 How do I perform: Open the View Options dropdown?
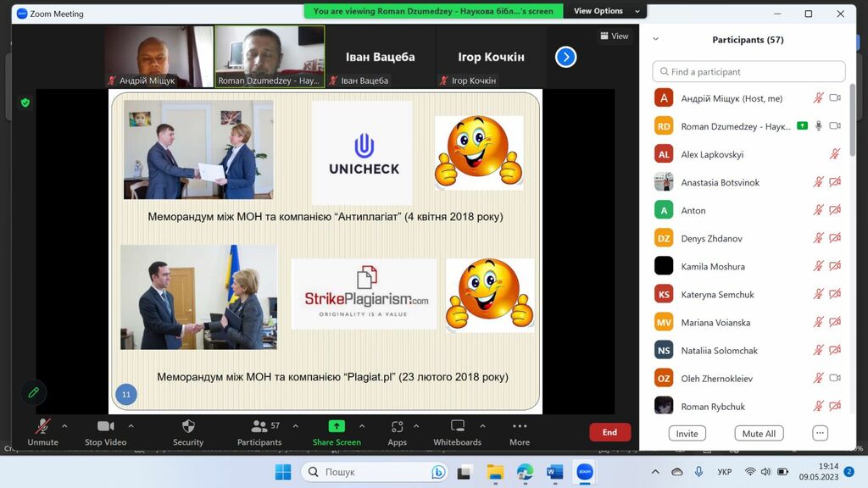598,11
